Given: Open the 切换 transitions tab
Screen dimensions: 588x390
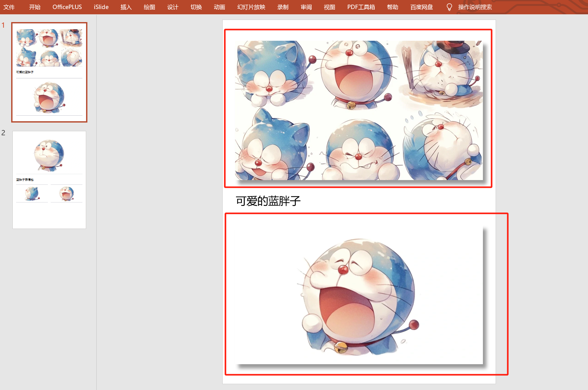Looking at the screenshot, I should 196,7.
